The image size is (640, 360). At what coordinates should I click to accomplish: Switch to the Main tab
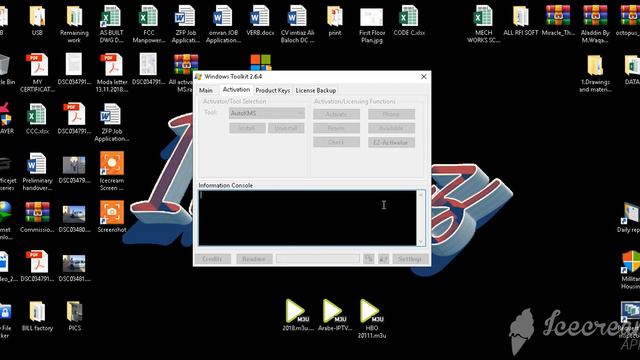[x=206, y=90]
